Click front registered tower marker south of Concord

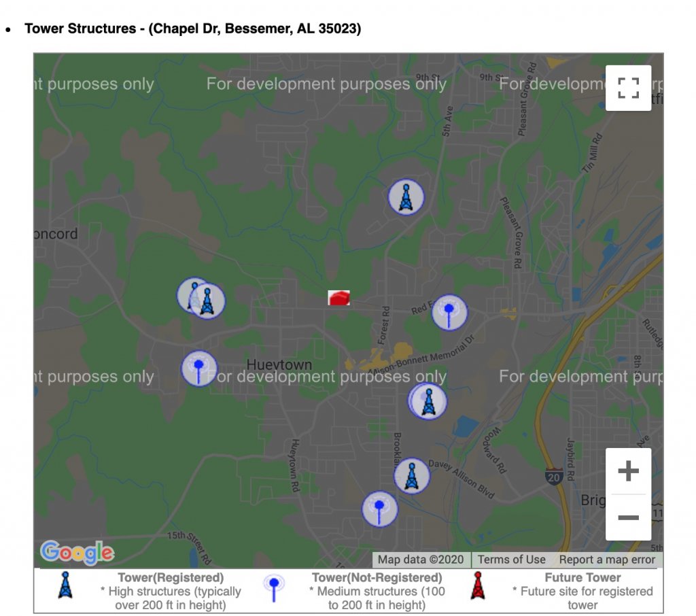coord(208,301)
